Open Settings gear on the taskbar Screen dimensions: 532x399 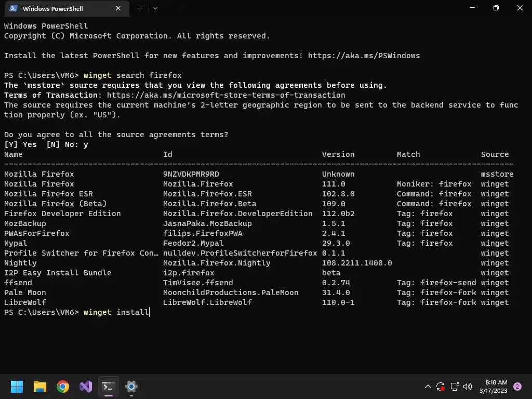(131, 387)
